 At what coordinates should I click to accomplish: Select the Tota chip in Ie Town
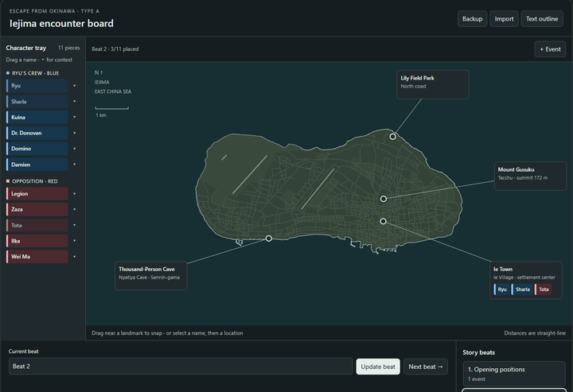tap(543, 289)
